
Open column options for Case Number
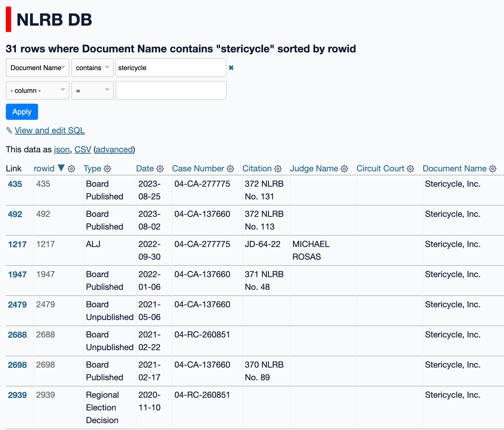pyautogui.click(x=230, y=169)
